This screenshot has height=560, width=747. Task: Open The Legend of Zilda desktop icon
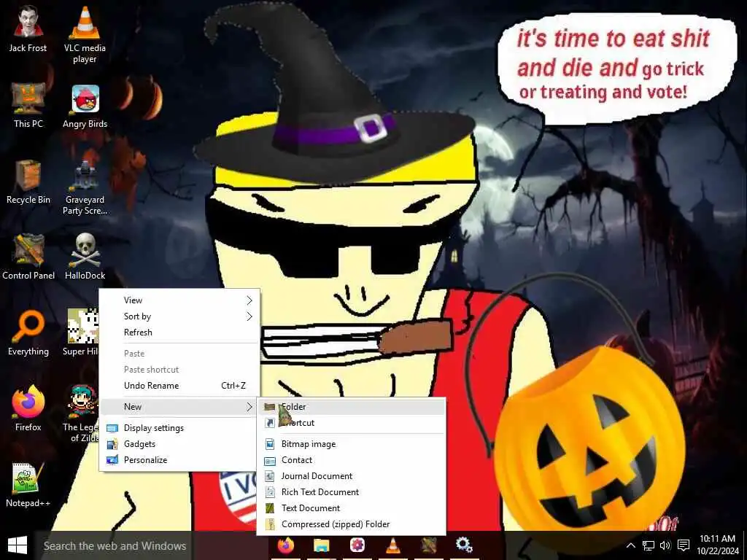click(x=81, y=413)
